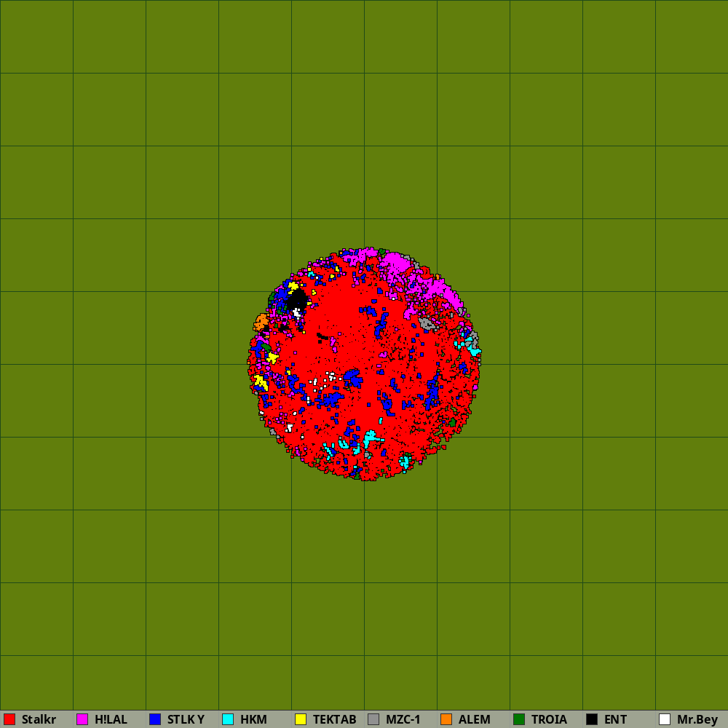Click the orange ALEM legend swatch

[446, 719]
